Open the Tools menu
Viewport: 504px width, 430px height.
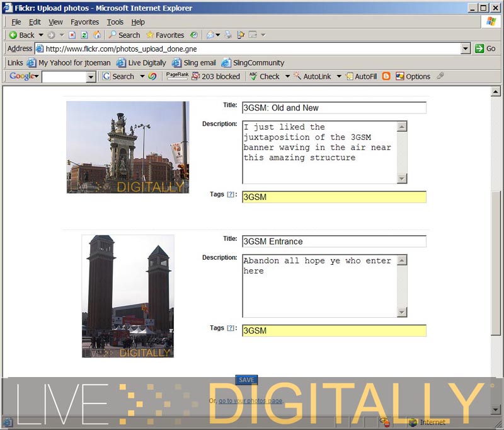(x=115, y=22)
